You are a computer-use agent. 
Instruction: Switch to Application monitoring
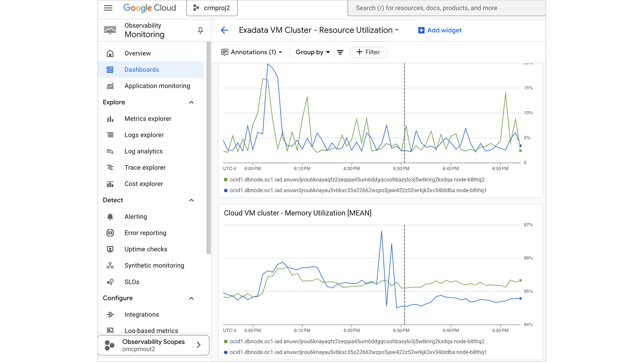pos(157,86)
